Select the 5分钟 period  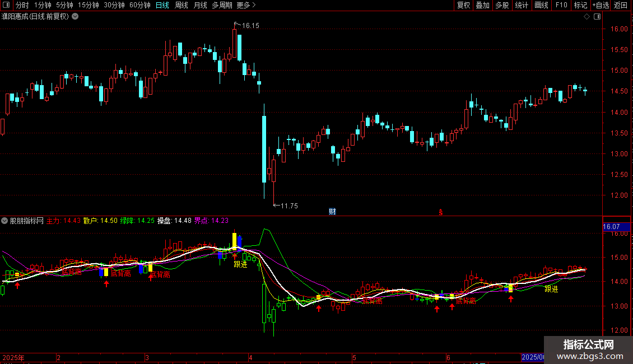64,5
